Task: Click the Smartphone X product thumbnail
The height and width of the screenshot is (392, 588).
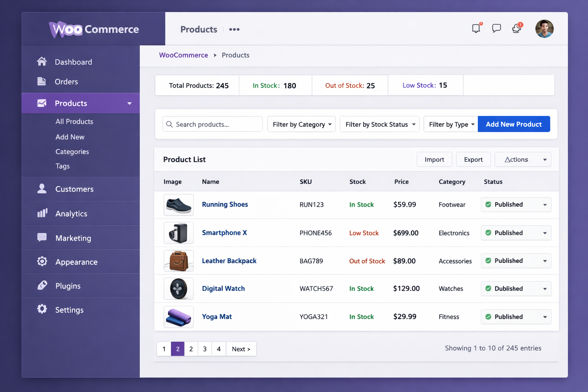Action: coord(178,233)
